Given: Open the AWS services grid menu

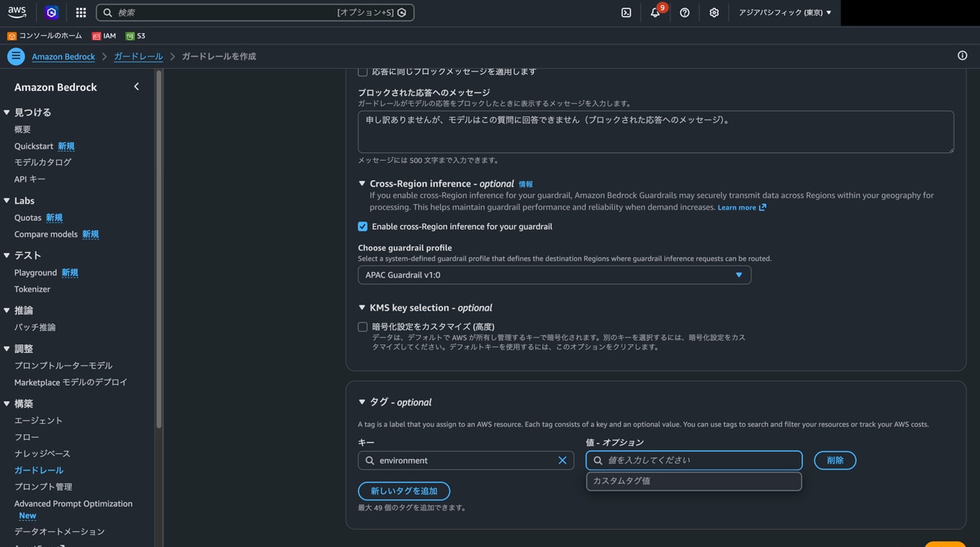Looking at the screenshot, I should pyautogui.click(x=81, y=12).
